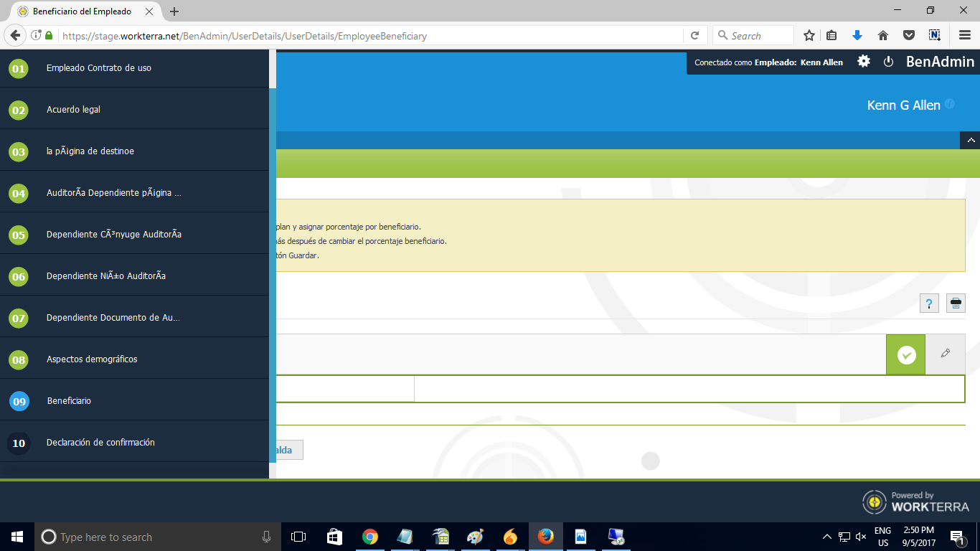Open the Firefox hamburger menu
This screenshot has width=980, height=551.
[x=965, y=36]
